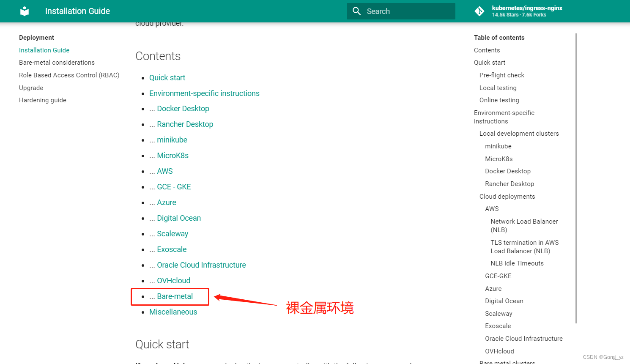Click the Deployment sidebar section heading
630x364 pixels.
[x=36, y=38]
